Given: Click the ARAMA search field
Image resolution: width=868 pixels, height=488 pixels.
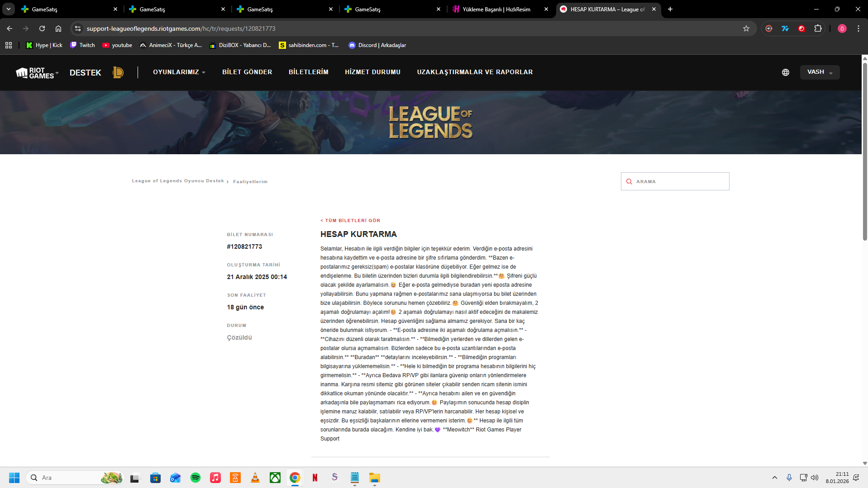Looking at the screenshot, I should pos(675,181).
